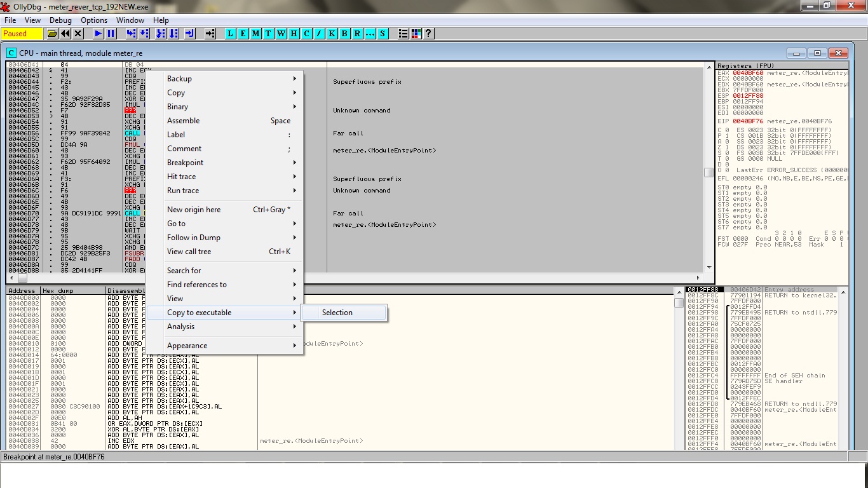This screenshot has width=868, height=488.
Task: Open the Call stack with the K icon
Action: 331,34
